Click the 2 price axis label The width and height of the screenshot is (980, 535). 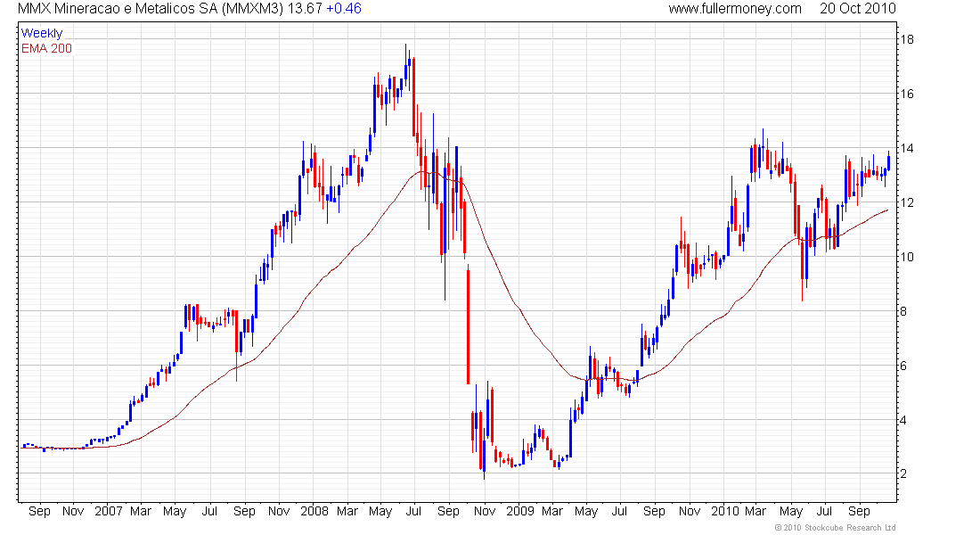click(x=903, y=474)
